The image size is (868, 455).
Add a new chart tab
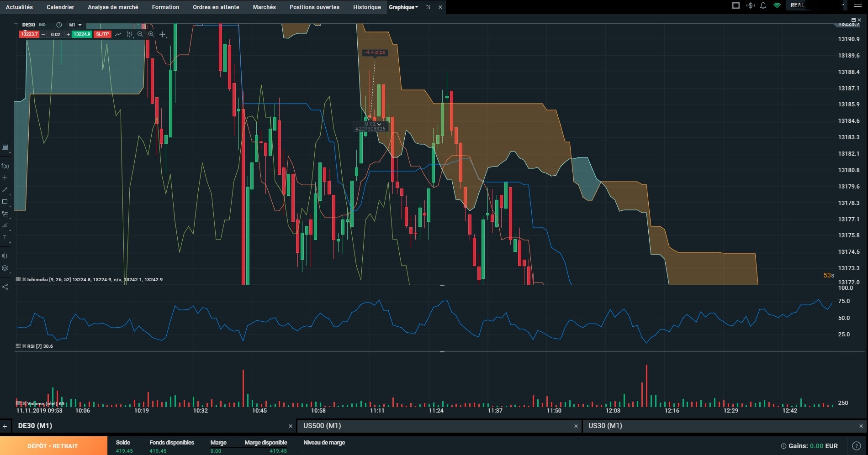[x=5, y=426]
